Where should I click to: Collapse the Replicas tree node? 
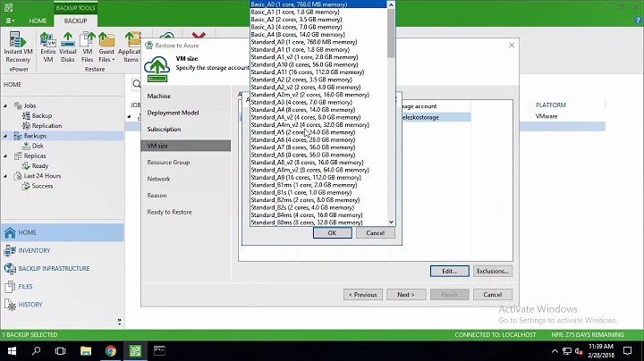point(5,155)
